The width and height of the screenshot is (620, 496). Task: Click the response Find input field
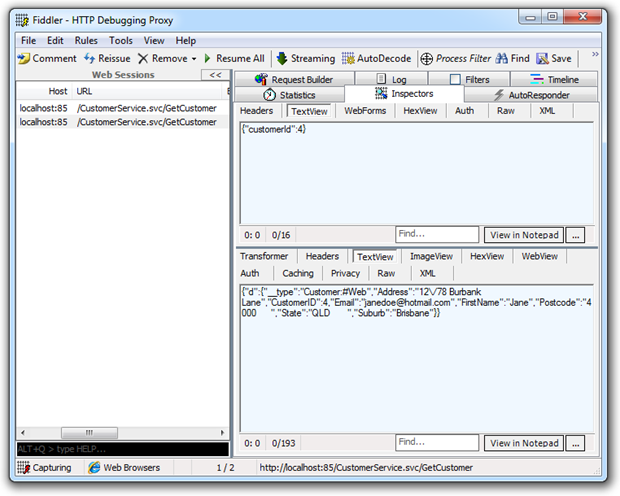coord(437,442)
